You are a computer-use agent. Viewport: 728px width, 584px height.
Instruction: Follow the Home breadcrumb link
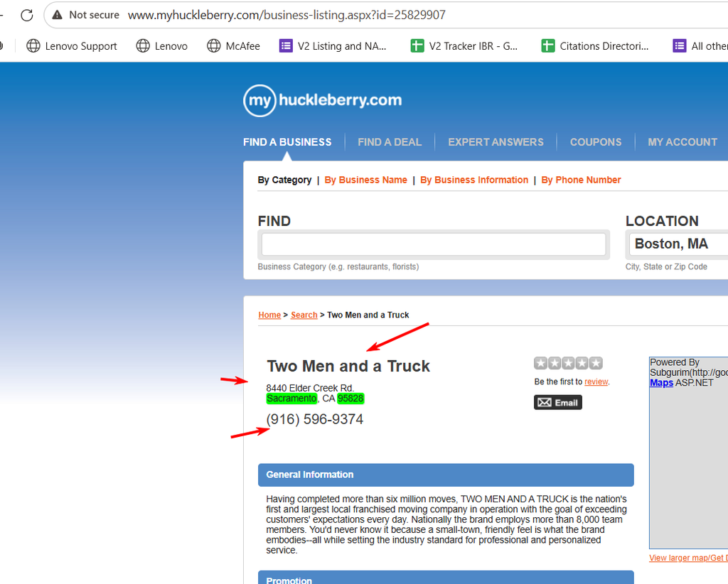coord(269,315)
